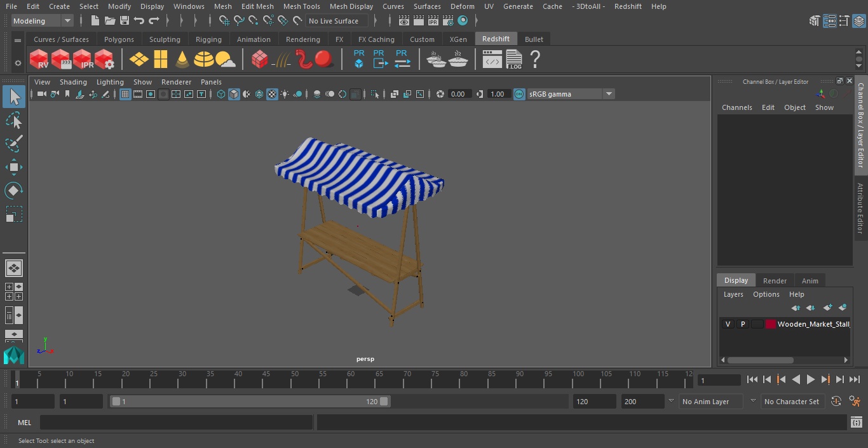Toggle smooth shade all in viewport
The width and height of the screenshot is (868, 448).
[234, 94]
